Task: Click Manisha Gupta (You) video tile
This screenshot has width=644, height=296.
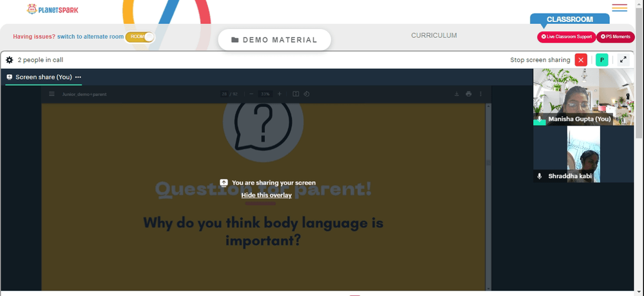Action: click(x=583, y=97)
